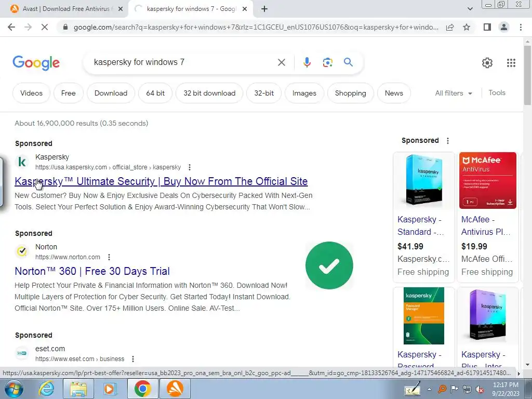Viewport: 532px width, 399px height.
Task: Click the McAfee AntiVirus box image
Action: [x=487, y=180]
